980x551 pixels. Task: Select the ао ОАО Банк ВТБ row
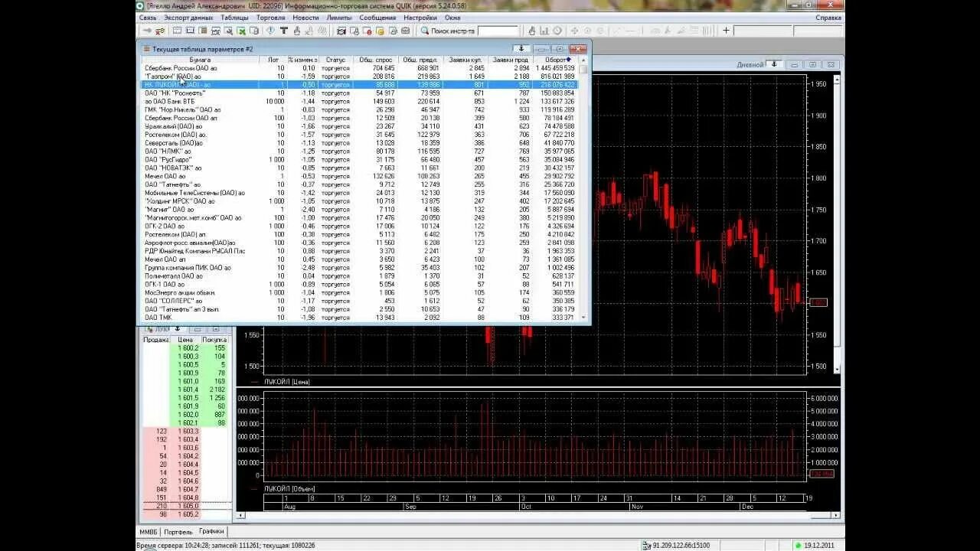pyautogui.click(x=360, y=102)
